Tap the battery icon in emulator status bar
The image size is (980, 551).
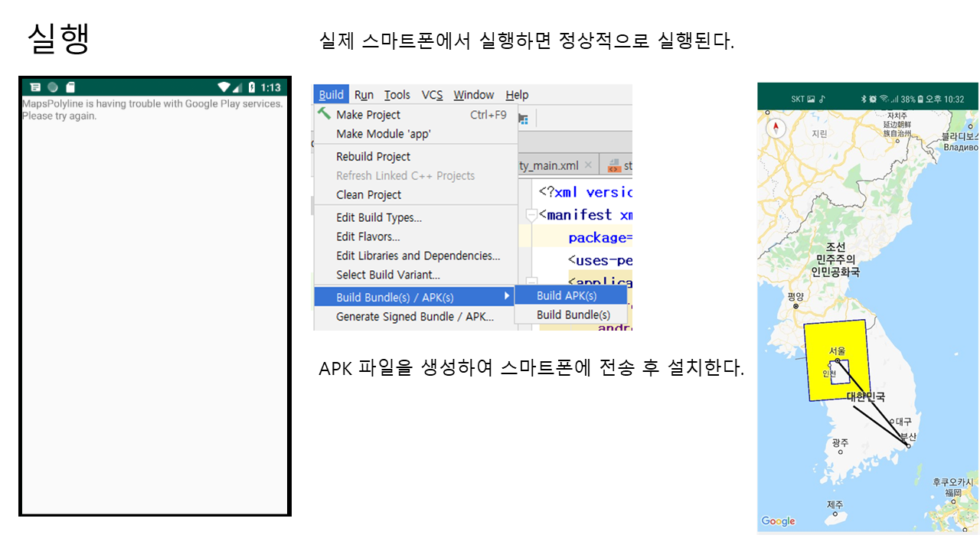pyautogui.click(x=251, y=87)
